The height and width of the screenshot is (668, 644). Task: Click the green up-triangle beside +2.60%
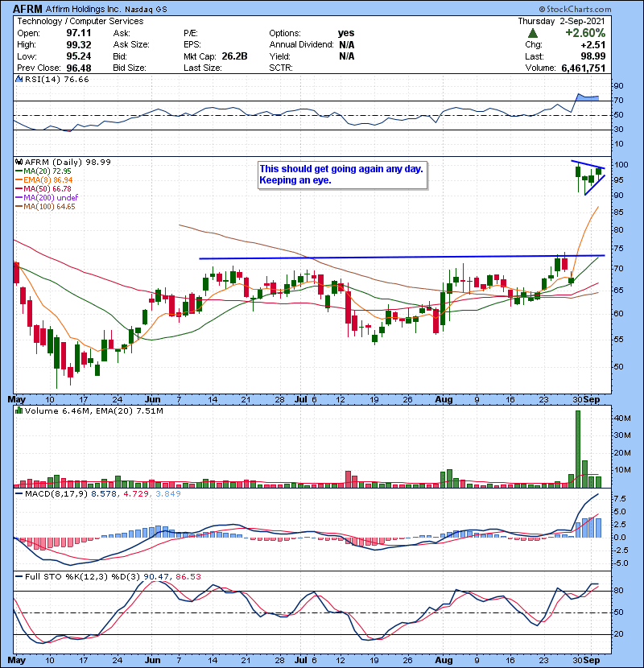click(532, 33)
